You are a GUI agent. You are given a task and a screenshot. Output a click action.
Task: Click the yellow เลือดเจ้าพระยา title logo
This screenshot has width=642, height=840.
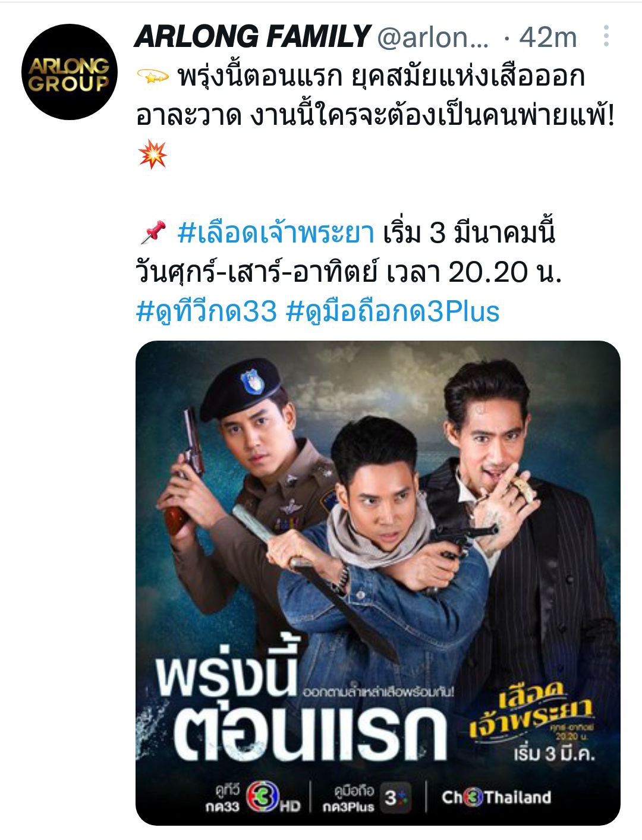coord(530,710)
